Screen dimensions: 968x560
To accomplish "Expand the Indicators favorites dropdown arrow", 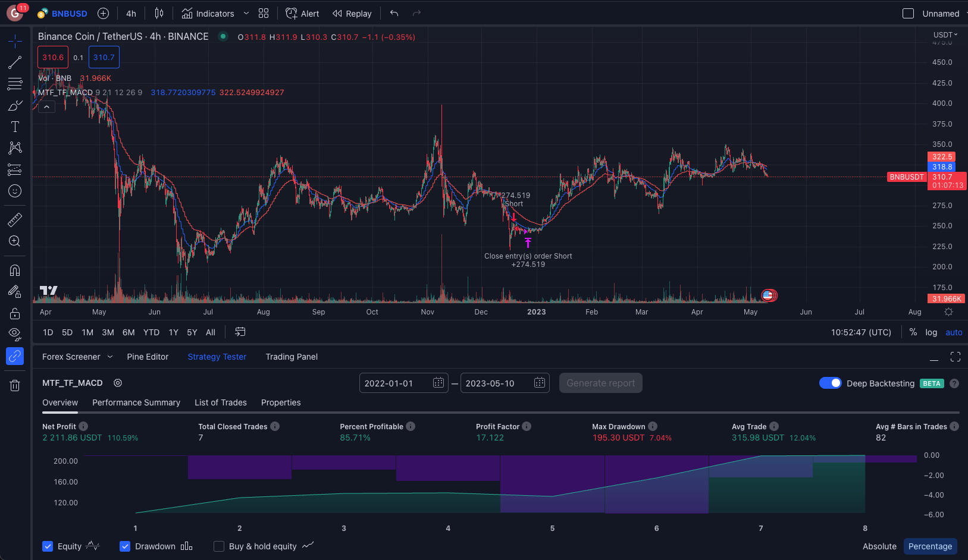I will click(246, 13).
